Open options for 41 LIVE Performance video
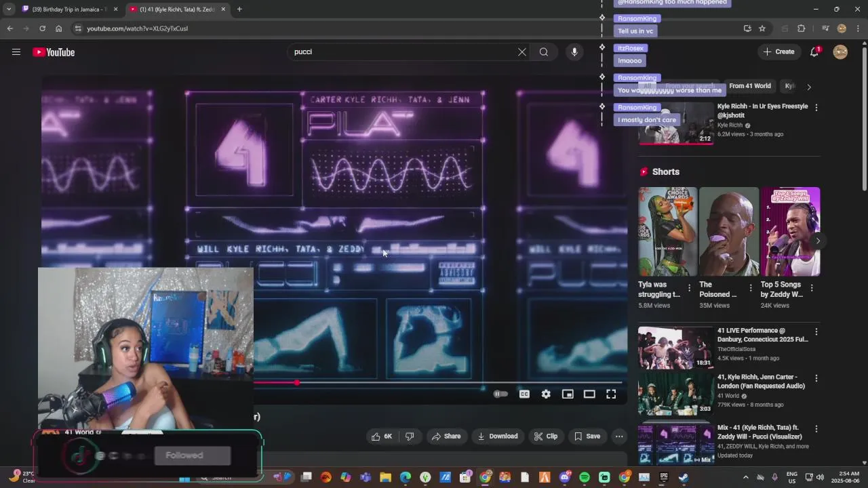The width and height of the screenshot is (868, 488). [816, 331]
